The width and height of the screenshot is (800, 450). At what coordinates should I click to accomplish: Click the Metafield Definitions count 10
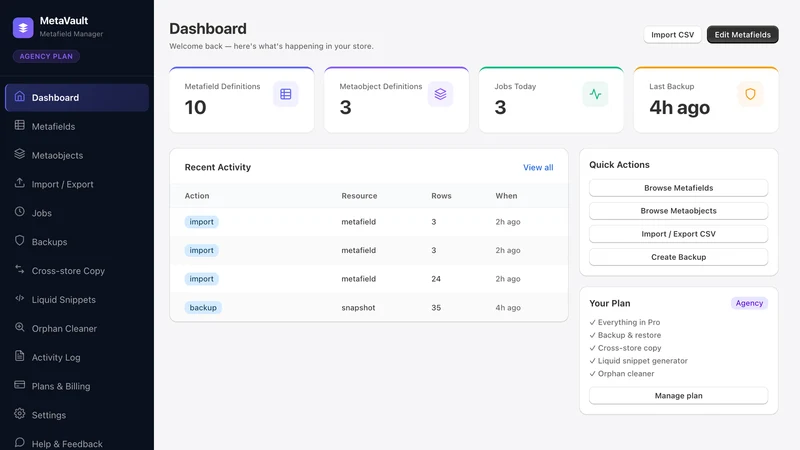click(195, 108)
